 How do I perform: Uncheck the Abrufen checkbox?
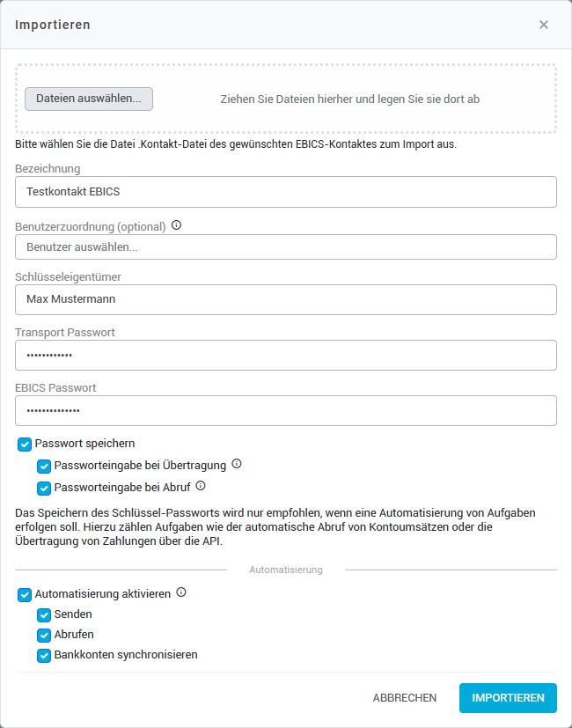coord(44,636)
